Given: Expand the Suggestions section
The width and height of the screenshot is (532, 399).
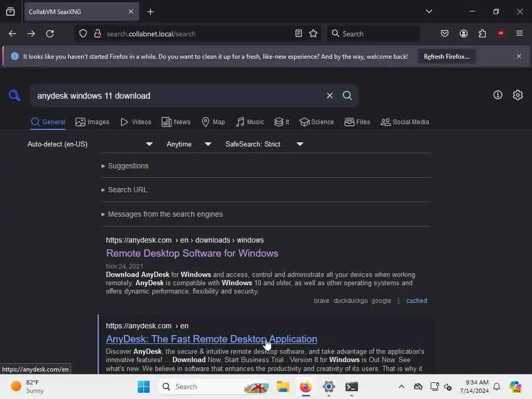Looking at the screenshot, I should coord(125,166).
